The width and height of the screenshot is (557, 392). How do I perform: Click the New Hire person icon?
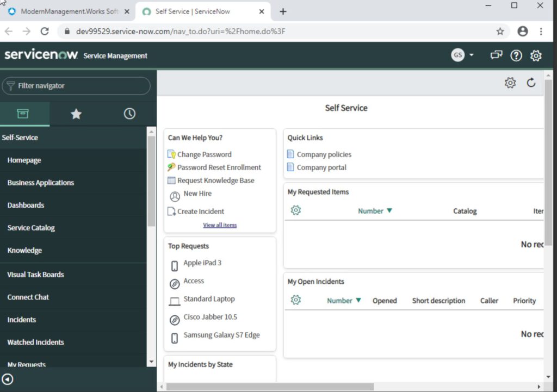175,196
